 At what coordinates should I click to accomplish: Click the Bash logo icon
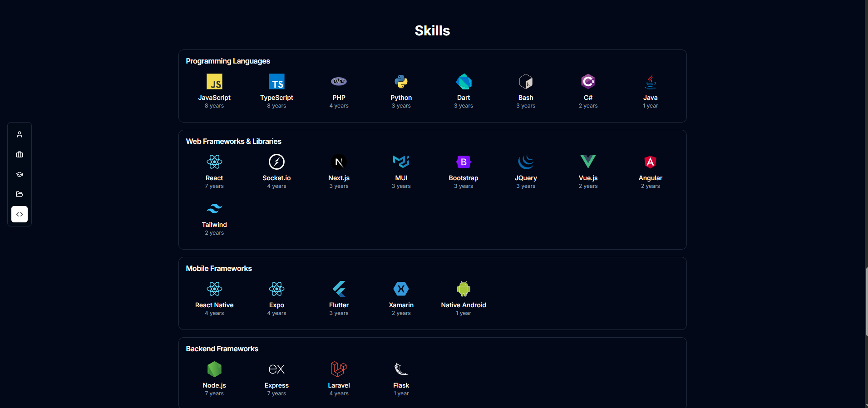[x=526, y=82]
